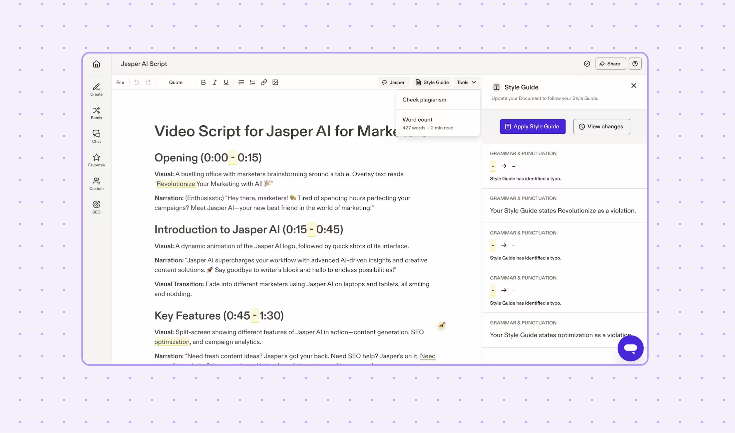The image size is (735, 433).
Task: Undo the last edit
Action: 136,82
